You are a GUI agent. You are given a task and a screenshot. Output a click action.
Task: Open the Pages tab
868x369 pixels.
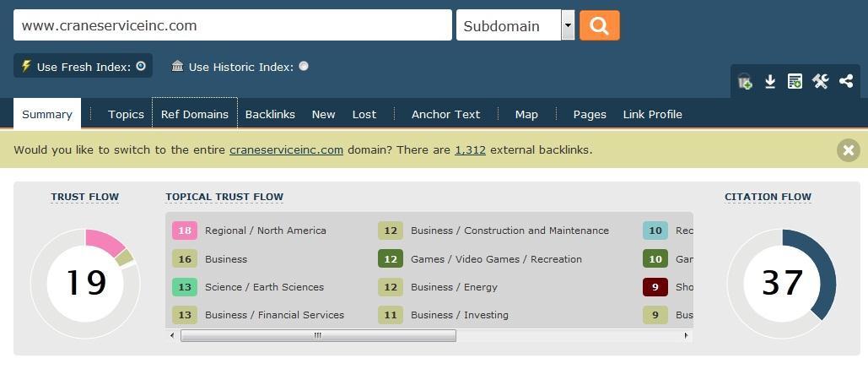[590, 115]
